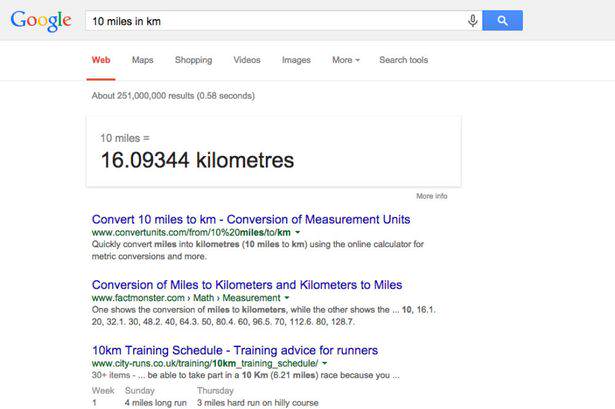This screenshot has width=615, height=409.
Task: Click the Google logo
Action: [41, 21]
